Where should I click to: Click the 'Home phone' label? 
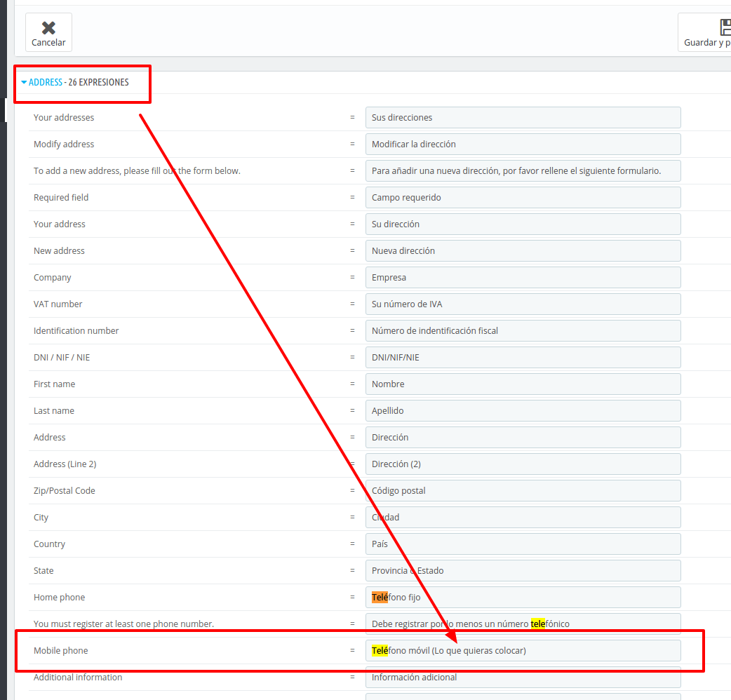(x=59, y=598)
